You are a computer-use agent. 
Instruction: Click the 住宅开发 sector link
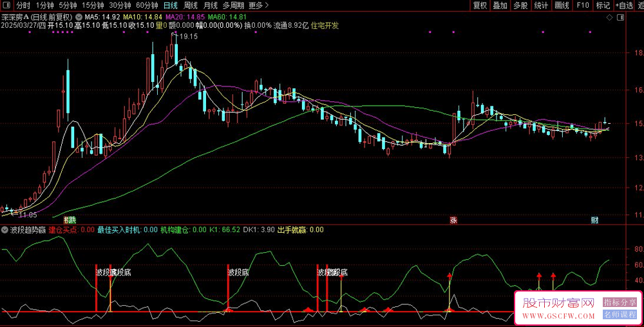point(325,26)
